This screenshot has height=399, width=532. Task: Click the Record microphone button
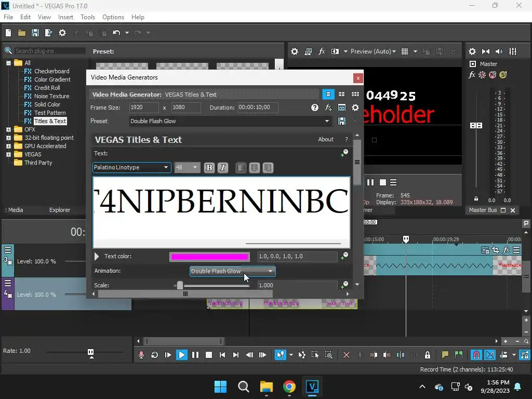point(141,355)
